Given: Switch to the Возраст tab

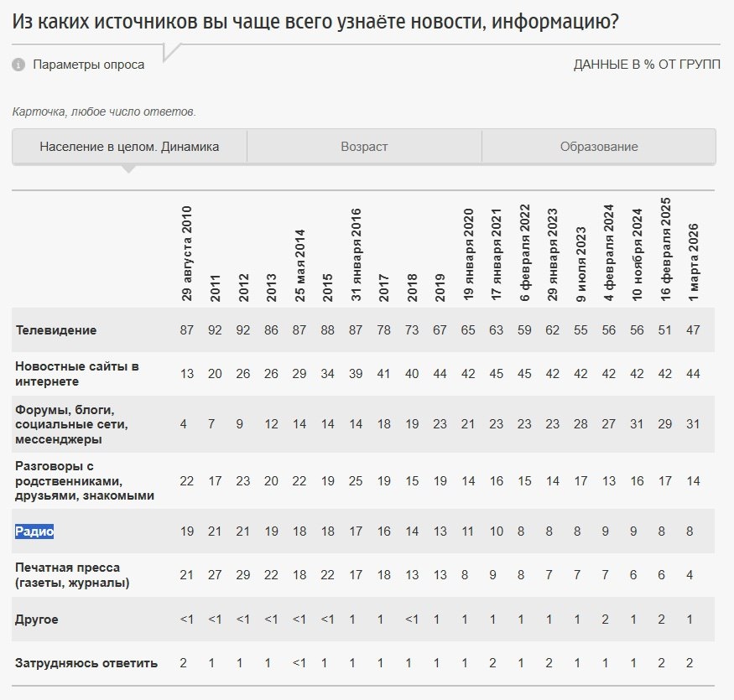Looking at the screenshot, I should pos(364,147).
